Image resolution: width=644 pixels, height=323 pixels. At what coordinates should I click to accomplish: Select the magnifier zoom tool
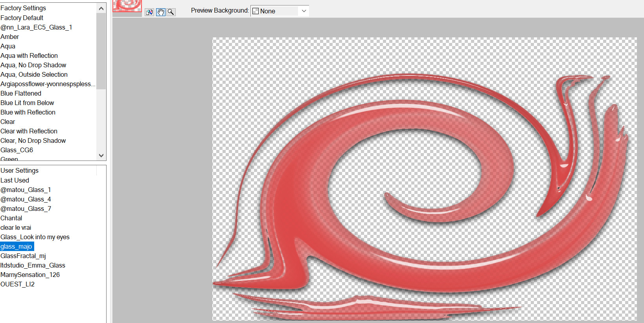(171, 12)
